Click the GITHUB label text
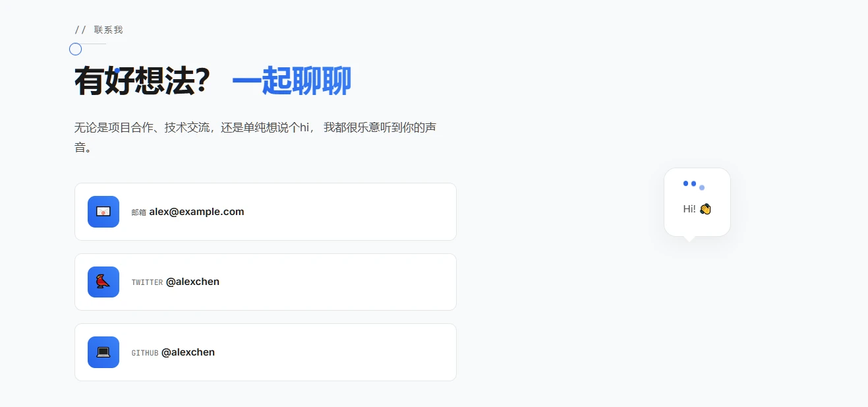 pos(145,353)
